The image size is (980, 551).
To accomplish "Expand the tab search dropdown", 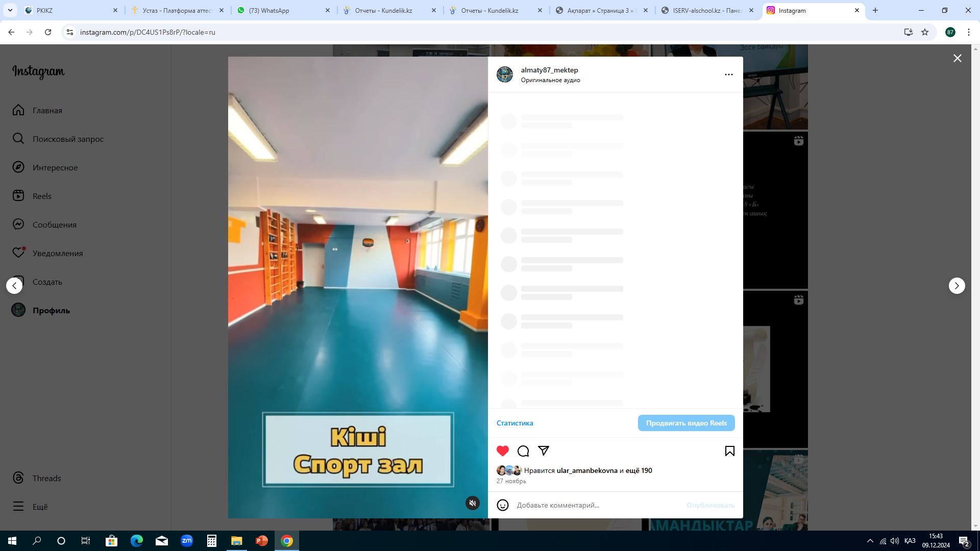I will (10, 10).
